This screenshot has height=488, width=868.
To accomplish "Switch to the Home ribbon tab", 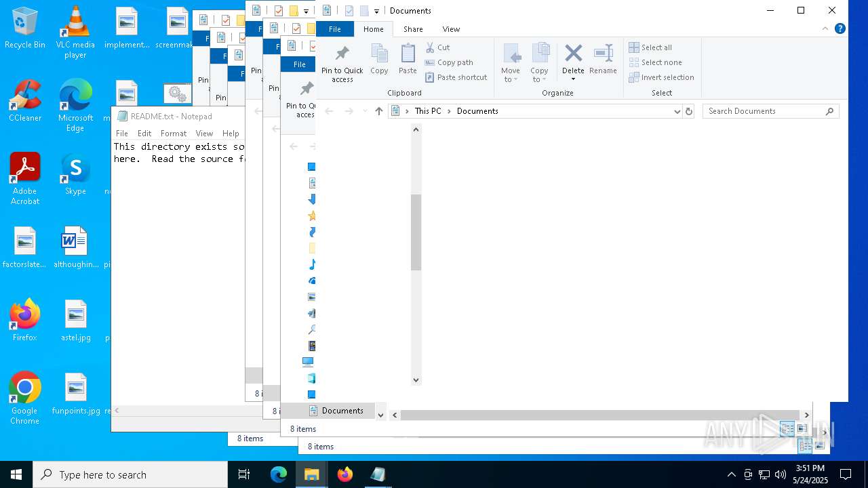I will (374, 29).
